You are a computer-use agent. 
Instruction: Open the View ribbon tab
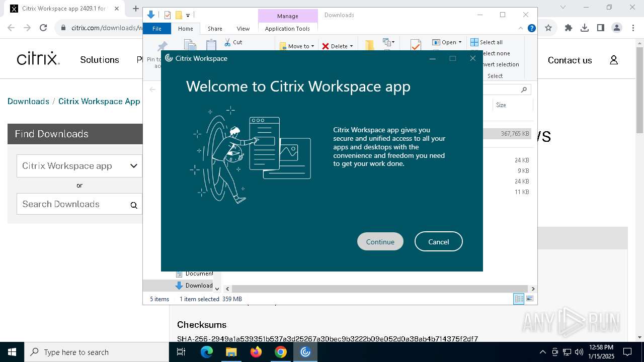[x=243, y=29]
